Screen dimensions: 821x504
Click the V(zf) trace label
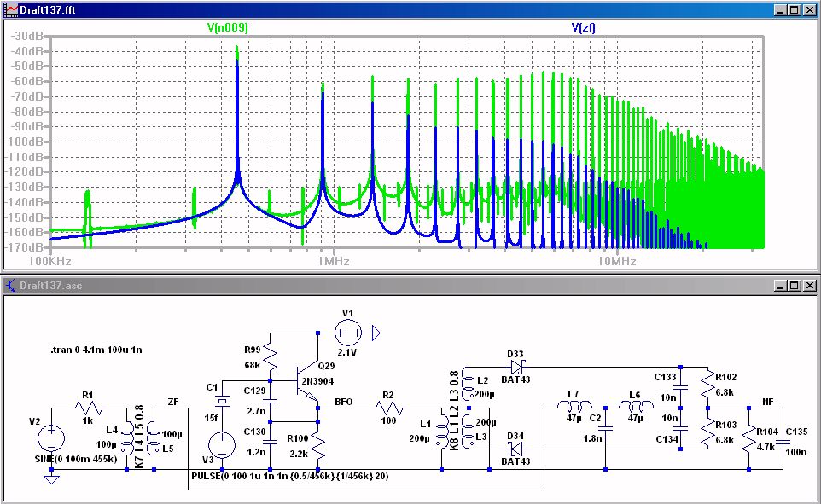583,27
